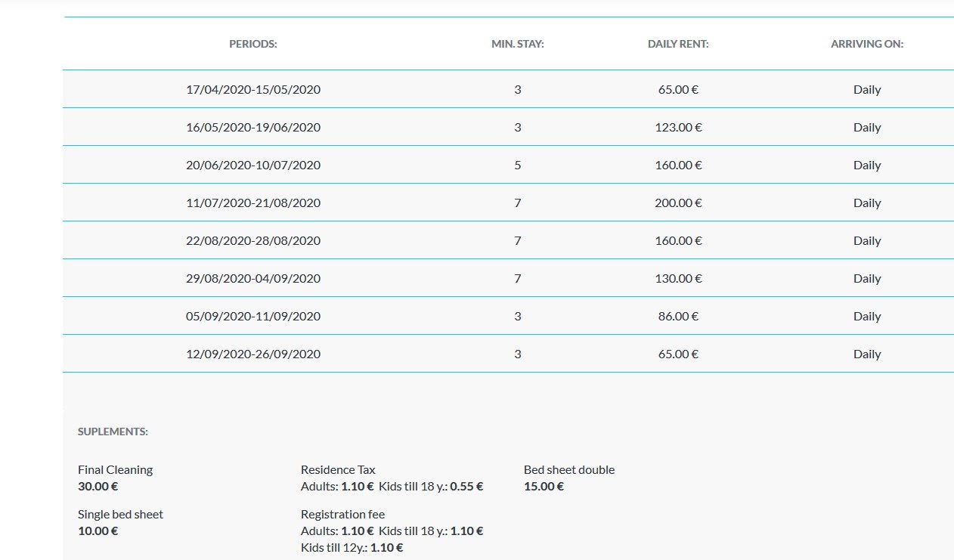Select period 29/08/2020-04/09/2020
Image resolution: width=954 pixels, height=560 pixels.
tap(253, 278)
